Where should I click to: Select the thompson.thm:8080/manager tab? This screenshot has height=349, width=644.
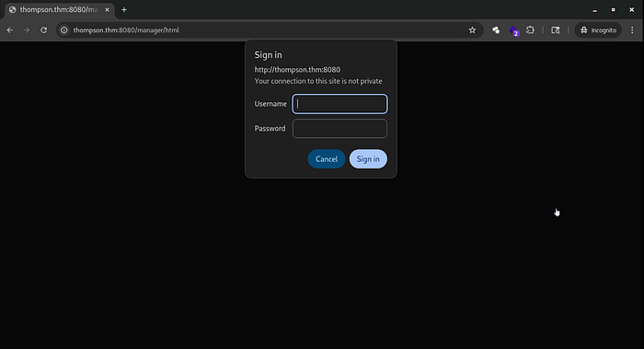(x=58, y=9)
